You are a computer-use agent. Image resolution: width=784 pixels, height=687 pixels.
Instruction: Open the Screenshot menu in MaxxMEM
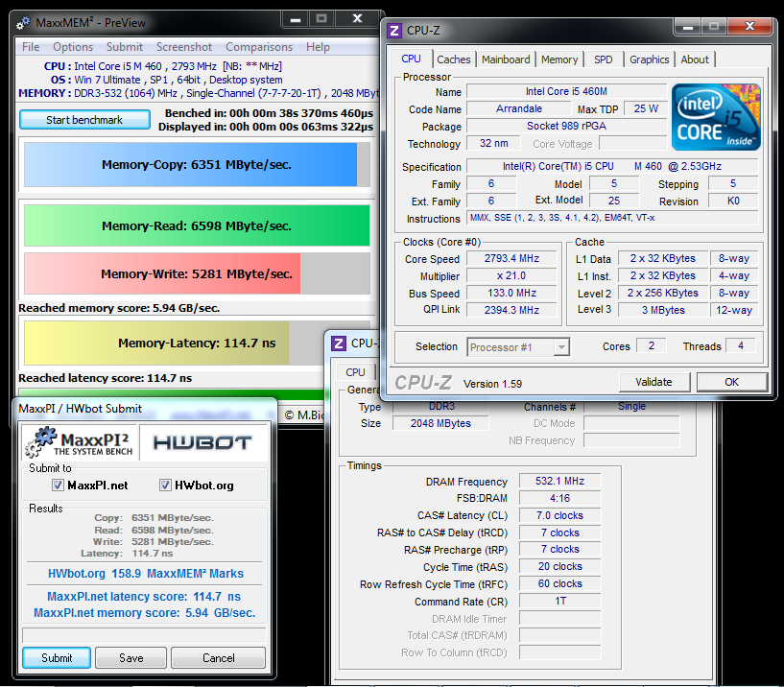(x=184, y=47)
